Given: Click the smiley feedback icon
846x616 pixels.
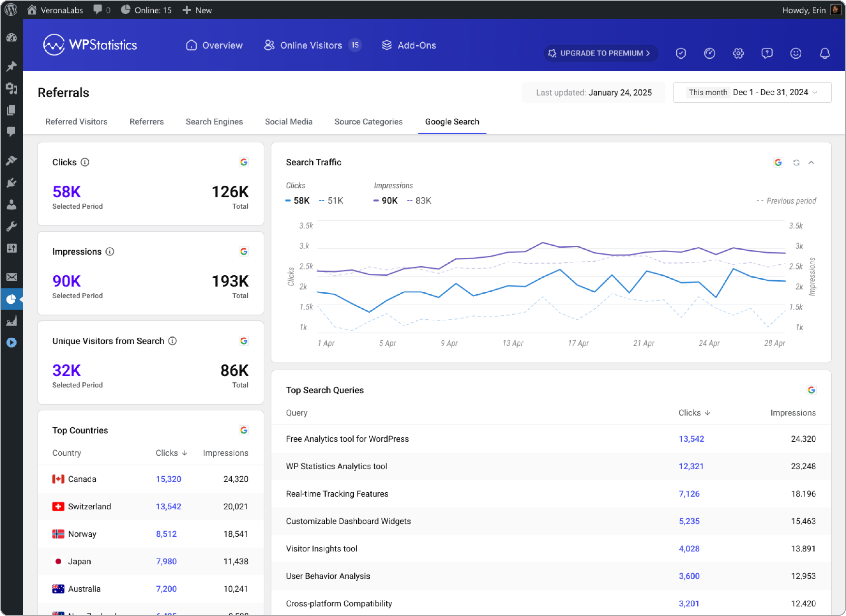Looking at the screenshot, I should (795, 53).
